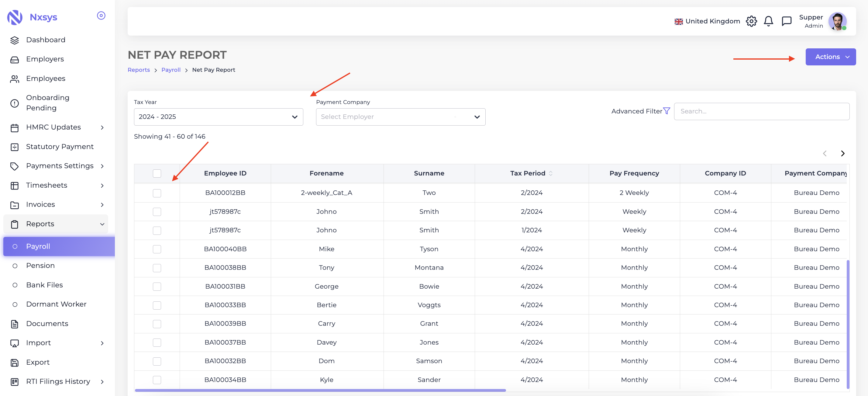Select the Mike Tyson row checkbox
The height and width of the screenshot is (396, 868).
[x=157, y=249]
